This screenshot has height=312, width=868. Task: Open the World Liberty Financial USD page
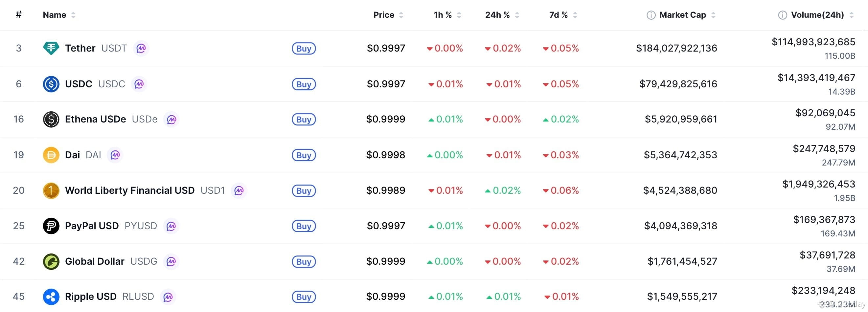pyautogui.click(x=129, y=190)
